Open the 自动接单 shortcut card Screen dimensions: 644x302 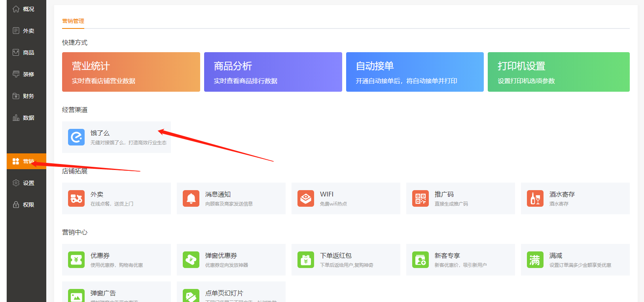(415, 72)
